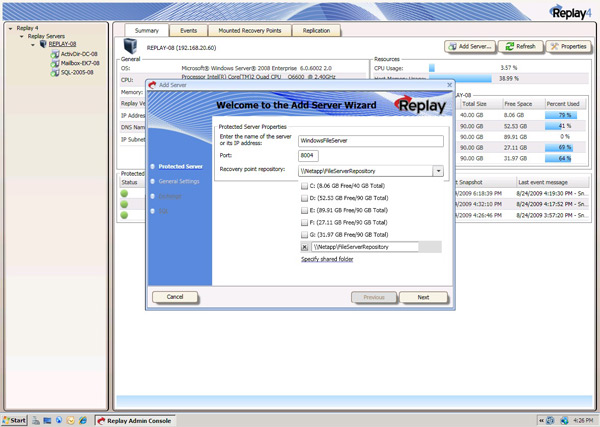
Task: Click Next in the Add Server wizard
Action: click(423, 297)
